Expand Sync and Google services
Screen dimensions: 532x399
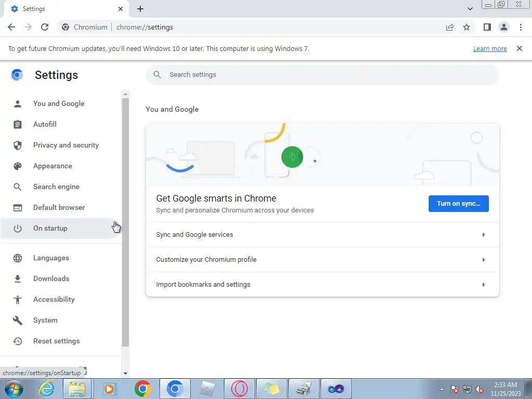pyautogui.click(x=322, y=235)
